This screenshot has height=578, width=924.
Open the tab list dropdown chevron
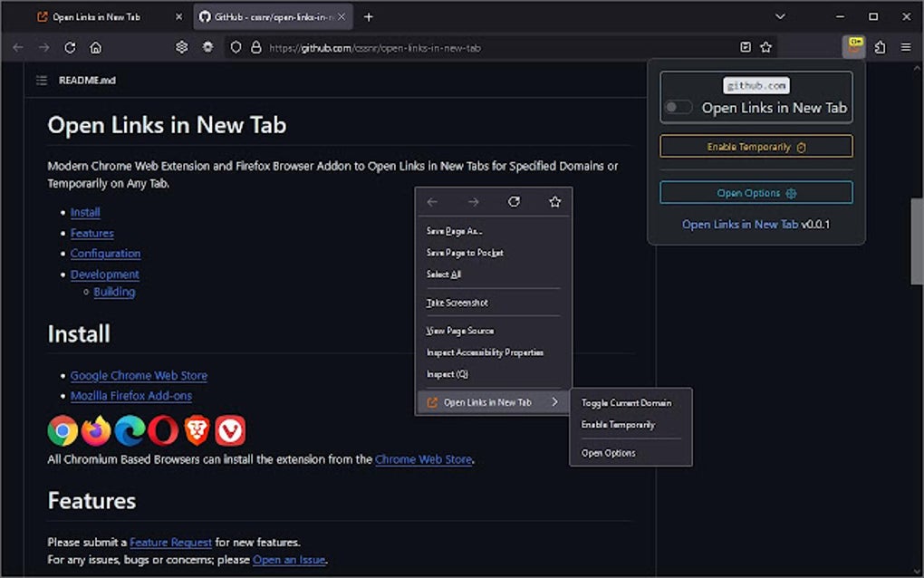781,16
